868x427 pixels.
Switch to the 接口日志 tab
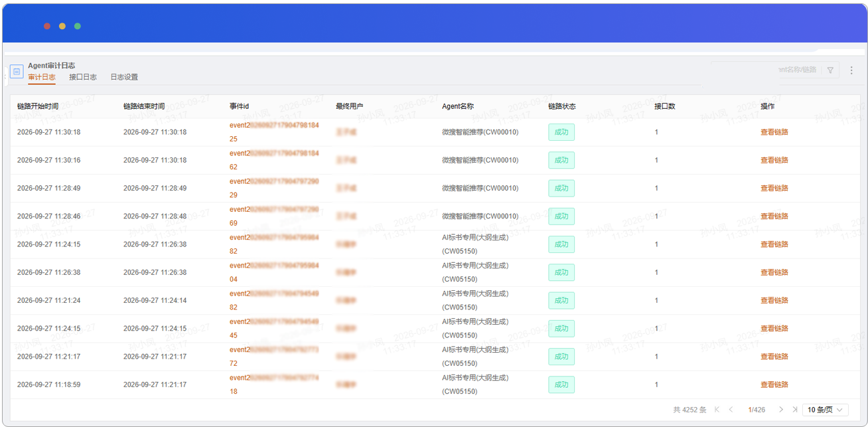pyautogui.click(x=83, y=77)
